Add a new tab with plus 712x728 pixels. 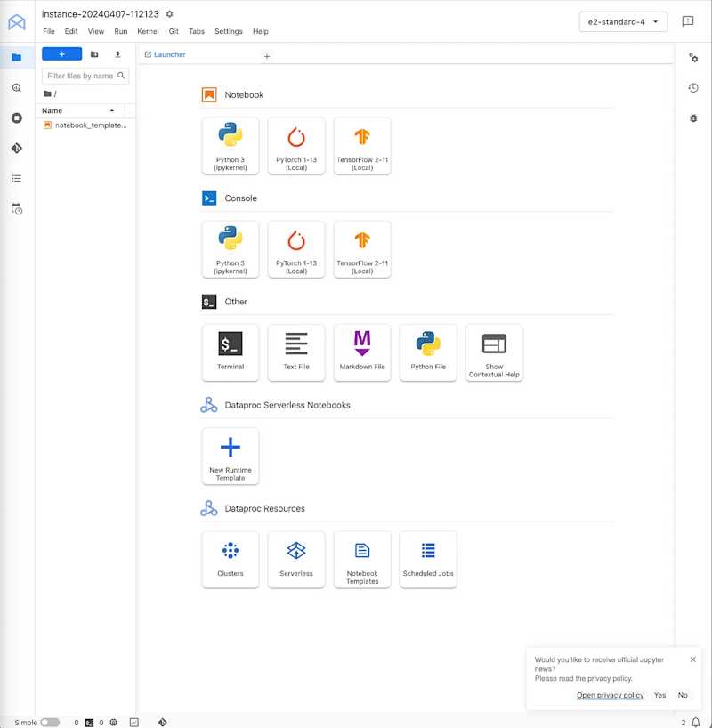point(267,56)
